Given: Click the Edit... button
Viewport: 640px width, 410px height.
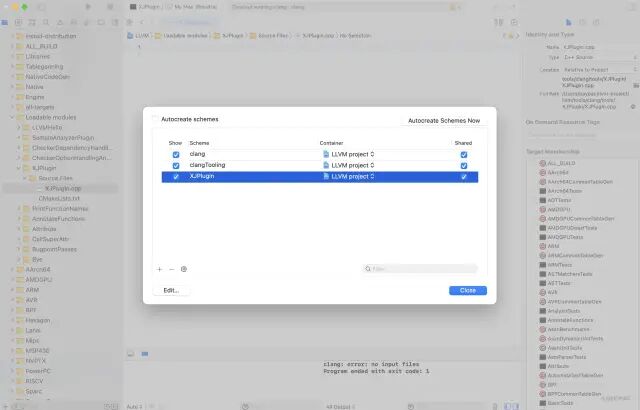Looking at the screenshot, I should [171, 290].
